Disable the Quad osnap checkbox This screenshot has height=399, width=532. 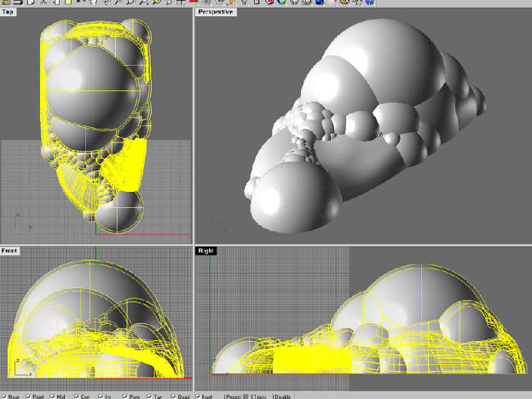click(x=175, y=396)
